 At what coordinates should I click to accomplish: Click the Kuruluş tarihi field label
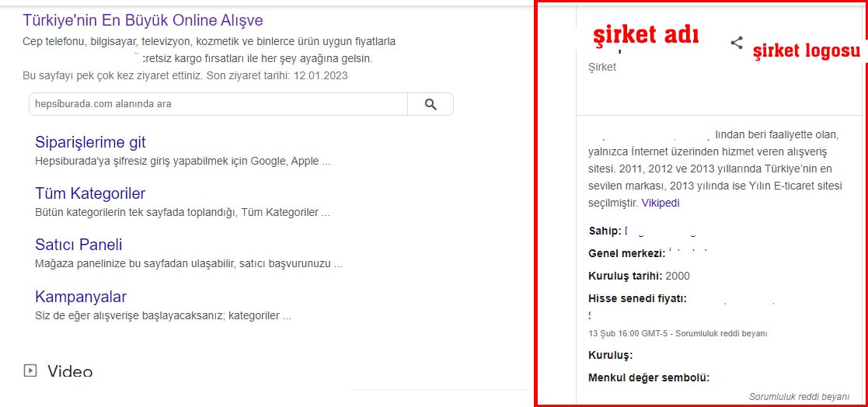pos(626,276)
